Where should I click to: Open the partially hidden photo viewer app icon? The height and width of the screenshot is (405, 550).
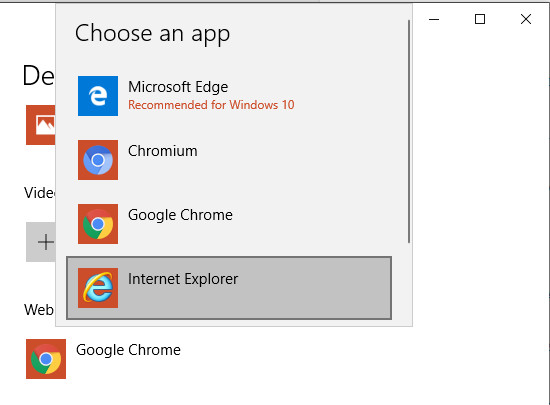coord(41,125)
